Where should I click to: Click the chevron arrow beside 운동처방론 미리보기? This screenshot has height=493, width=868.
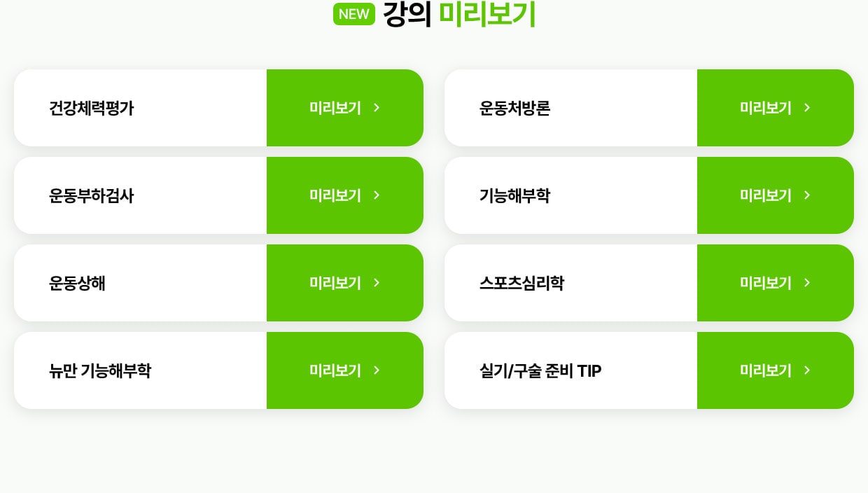coord(806,108)
